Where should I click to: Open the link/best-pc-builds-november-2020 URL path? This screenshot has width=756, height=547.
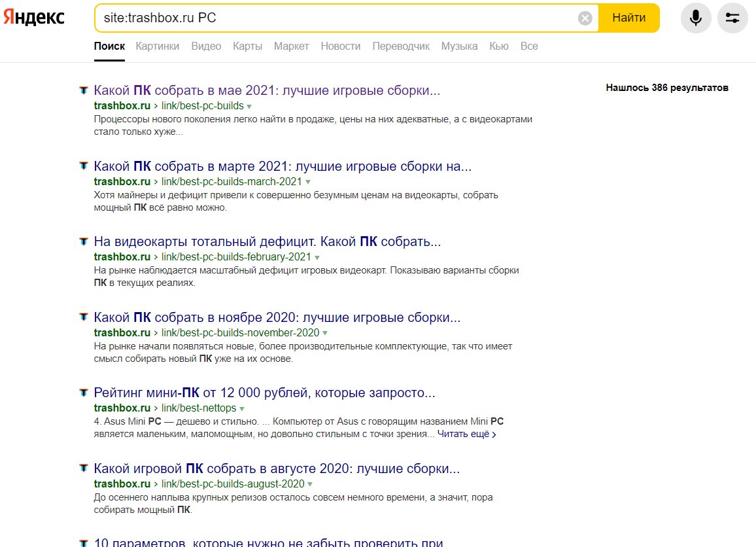(x=240, y=332)
